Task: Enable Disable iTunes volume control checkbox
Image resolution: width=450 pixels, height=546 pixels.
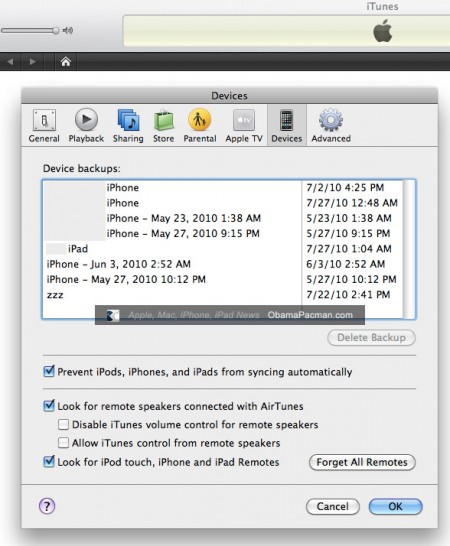Action: point(63,424)
